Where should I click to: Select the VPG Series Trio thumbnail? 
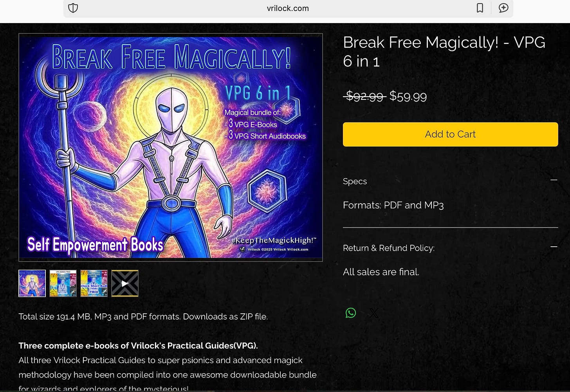[x=63, y=283]
